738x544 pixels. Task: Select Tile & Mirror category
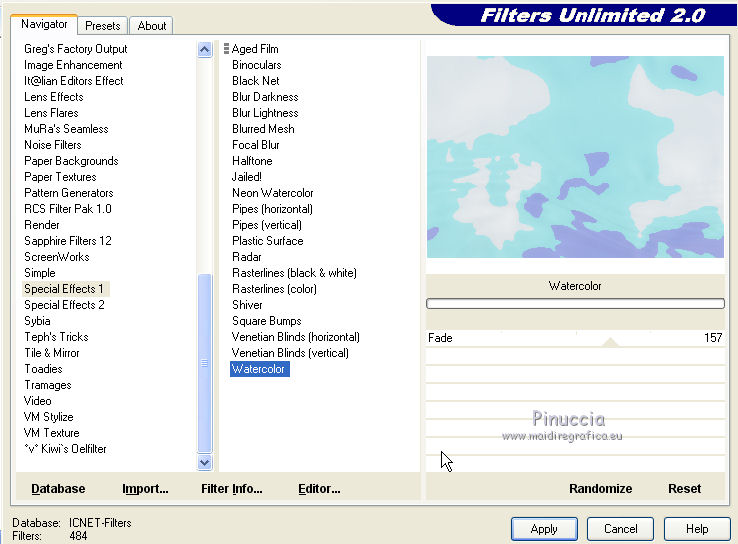point(52,353)
